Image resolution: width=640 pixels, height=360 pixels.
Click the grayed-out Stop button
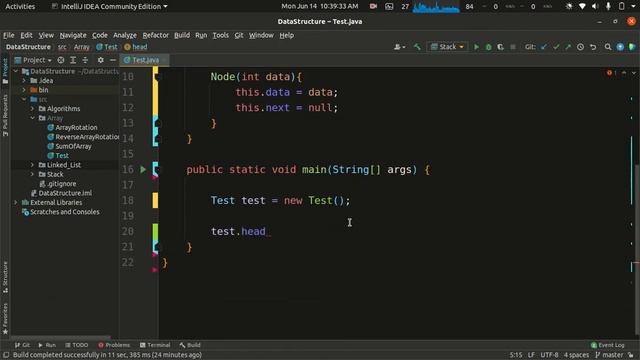pyautogui.click(x=513, y=47)
